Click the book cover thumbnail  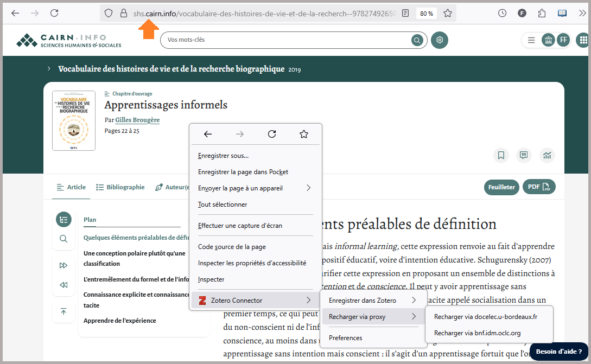pyautogui.click(x=74, y=120)
